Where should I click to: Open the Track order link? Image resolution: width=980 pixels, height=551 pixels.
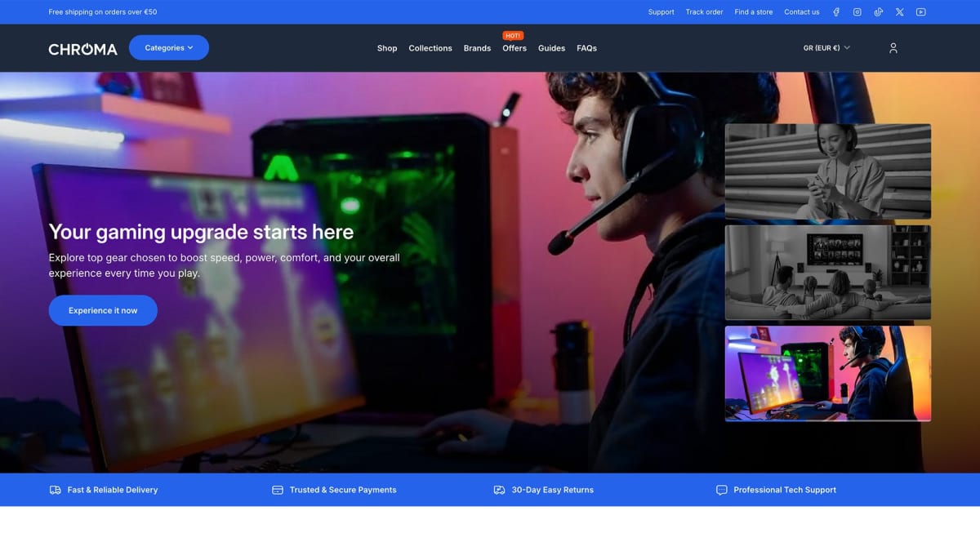(704, 11)
